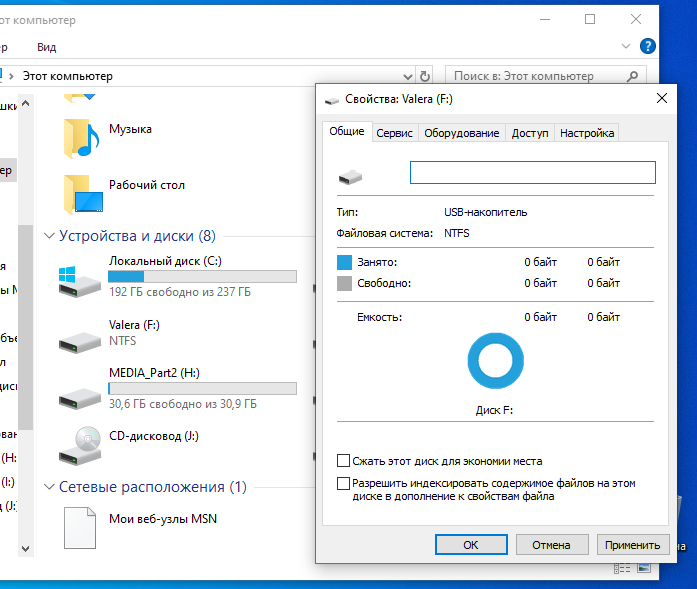Viewport: 697px width, 589px height.
Task: Open the 'Вид' ribbon tab
Action: tap(47, 47)
